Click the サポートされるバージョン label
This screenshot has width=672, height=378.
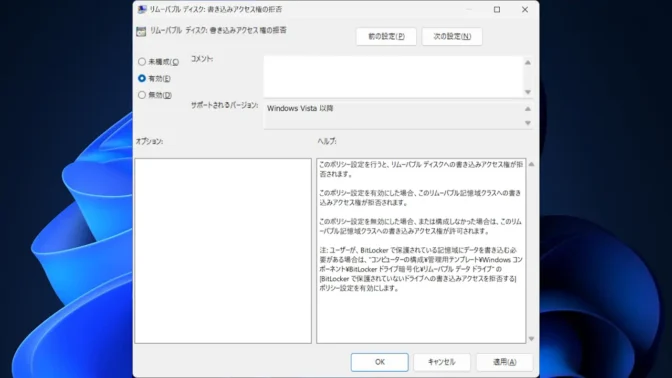point(225,105)
